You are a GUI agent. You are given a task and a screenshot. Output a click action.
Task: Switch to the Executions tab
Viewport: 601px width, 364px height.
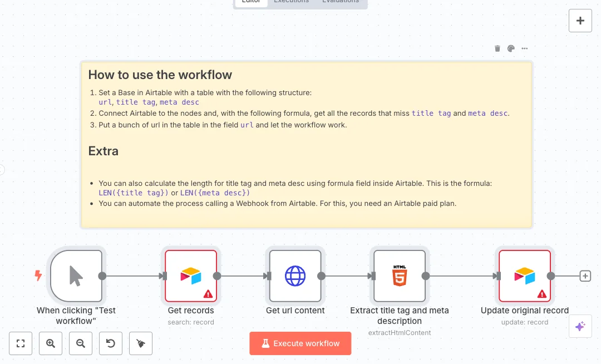(x=291, y=2)
